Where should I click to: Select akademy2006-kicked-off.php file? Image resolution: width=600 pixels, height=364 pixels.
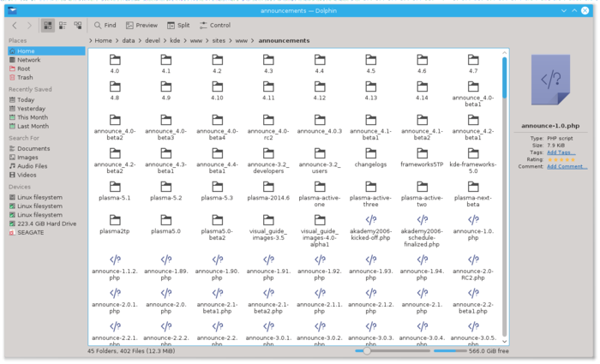point(370,228)
